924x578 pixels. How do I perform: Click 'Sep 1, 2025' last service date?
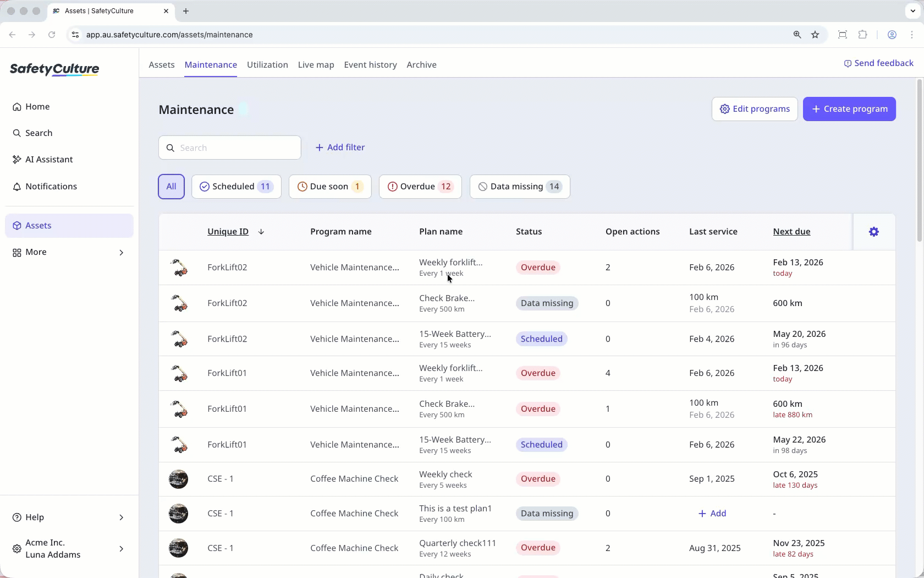tap(712, 479)
